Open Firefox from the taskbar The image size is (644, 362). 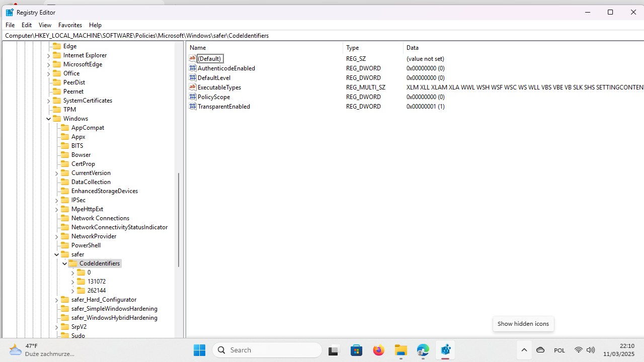point(378,350)
